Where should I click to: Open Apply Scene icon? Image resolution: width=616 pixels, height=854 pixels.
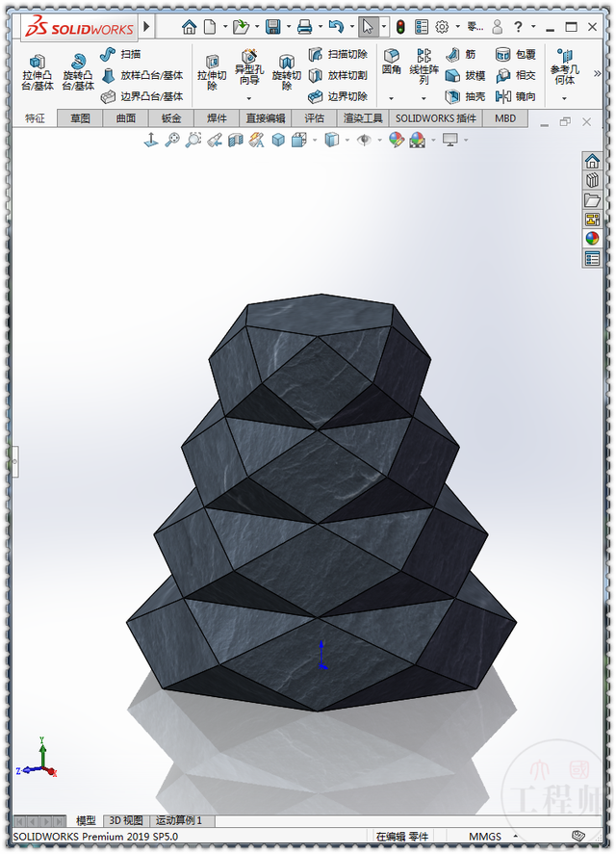point(418,140)
